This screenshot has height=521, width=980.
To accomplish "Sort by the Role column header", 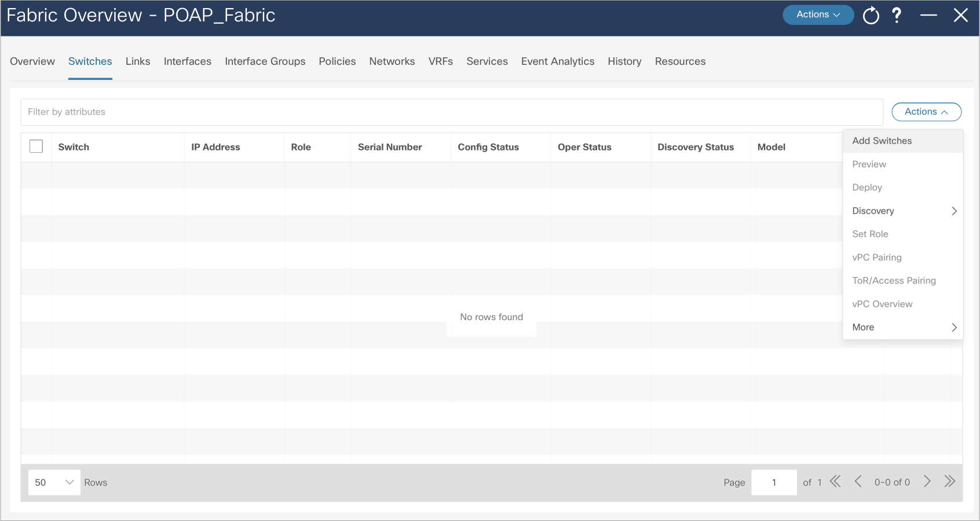I will [x=301, y=147].
